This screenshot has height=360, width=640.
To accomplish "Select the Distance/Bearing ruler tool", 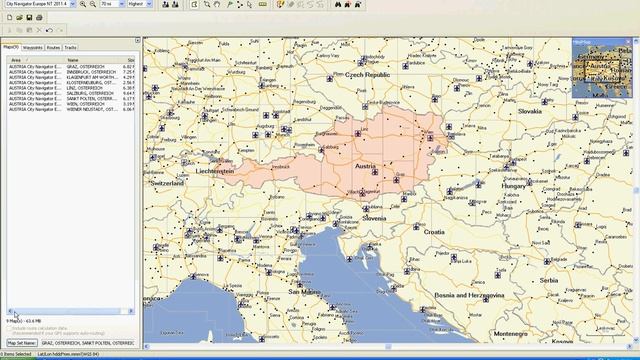I will [x=262, y=4].
